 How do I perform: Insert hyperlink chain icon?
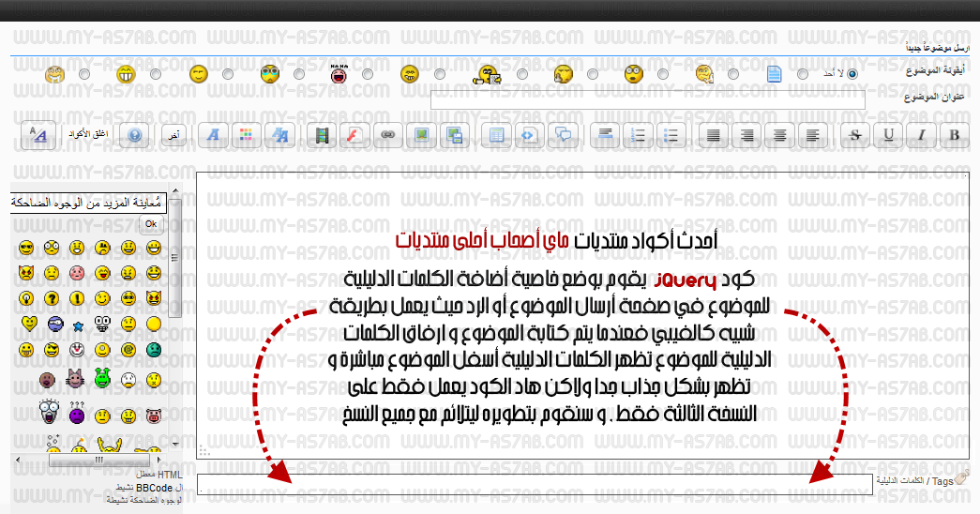click(x=388, y=135)
